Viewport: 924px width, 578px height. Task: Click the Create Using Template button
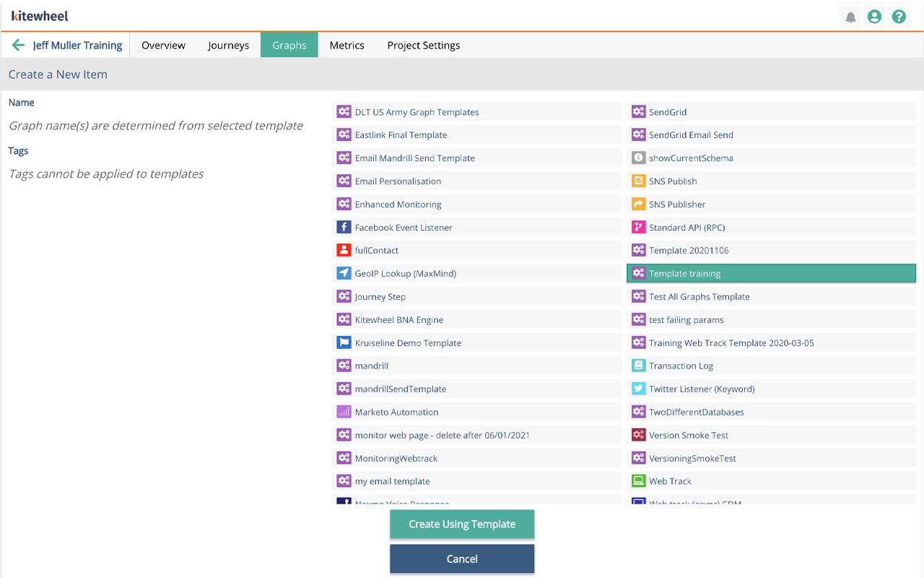pos(462,524)
